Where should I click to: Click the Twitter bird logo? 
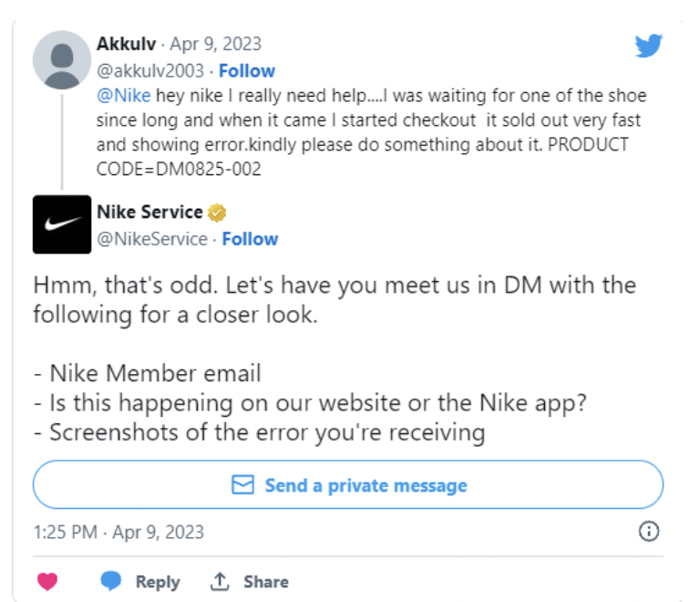(x=648, y=47)
